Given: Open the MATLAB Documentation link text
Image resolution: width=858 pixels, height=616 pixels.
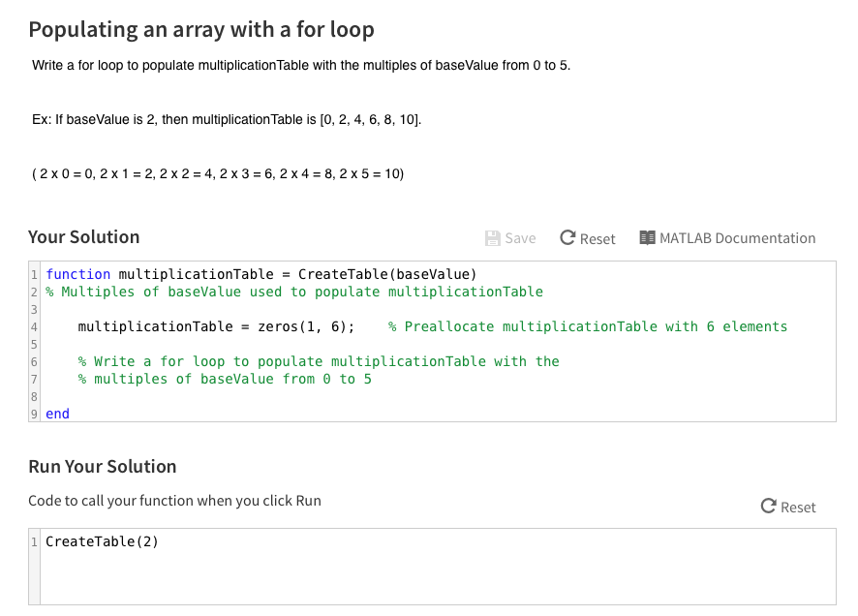Looking at the screenshot, I should (x=737, y=238).
